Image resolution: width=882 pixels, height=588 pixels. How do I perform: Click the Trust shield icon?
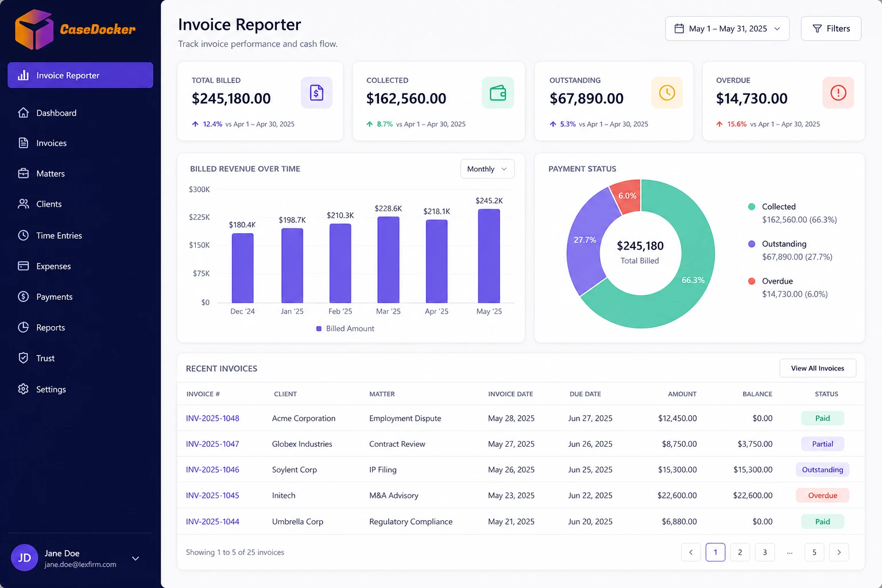pos(24,358)
